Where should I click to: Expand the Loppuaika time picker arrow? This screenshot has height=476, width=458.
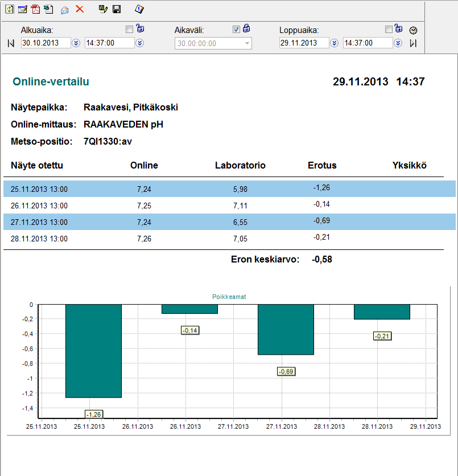(x=398, y=43)
